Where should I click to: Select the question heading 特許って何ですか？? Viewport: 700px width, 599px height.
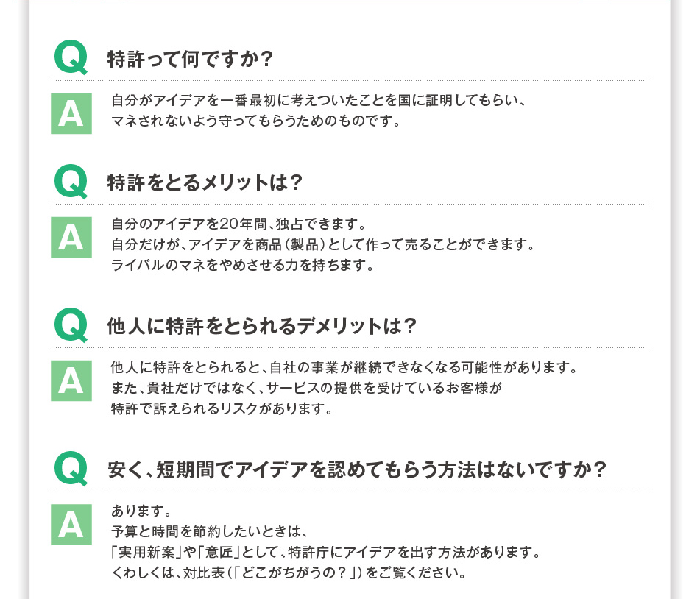coord(190,59)
